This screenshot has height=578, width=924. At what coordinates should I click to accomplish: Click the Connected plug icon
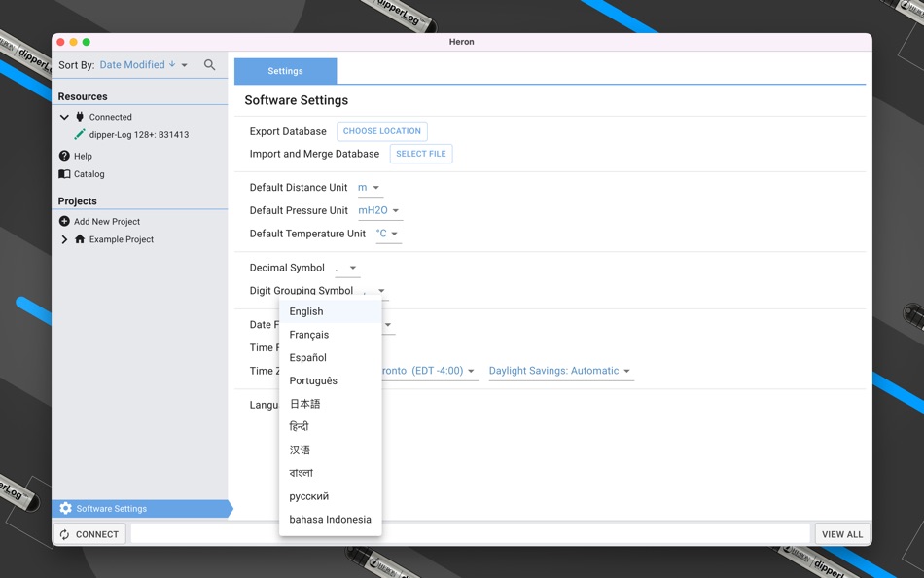click(80, 117)
